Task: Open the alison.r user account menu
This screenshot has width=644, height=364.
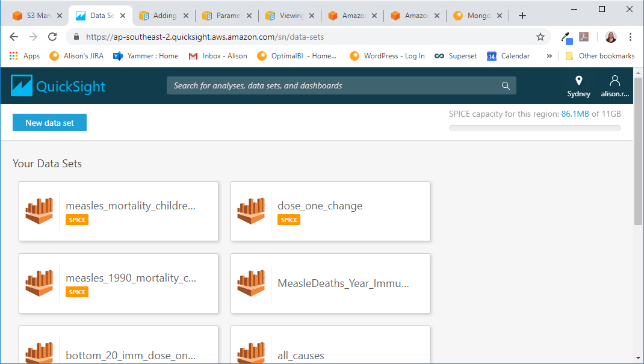Action: coord(615,86)
